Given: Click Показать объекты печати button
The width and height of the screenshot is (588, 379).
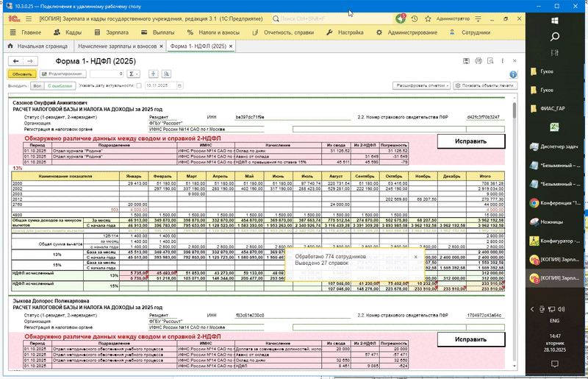Looking at the screenshot, I should tap(485, 85).
